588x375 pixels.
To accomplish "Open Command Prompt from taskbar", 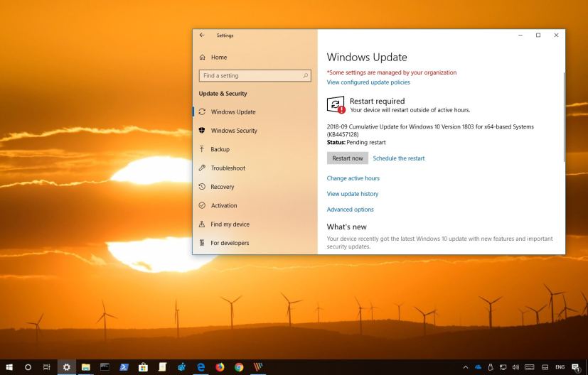I will (x=105, y=367).
